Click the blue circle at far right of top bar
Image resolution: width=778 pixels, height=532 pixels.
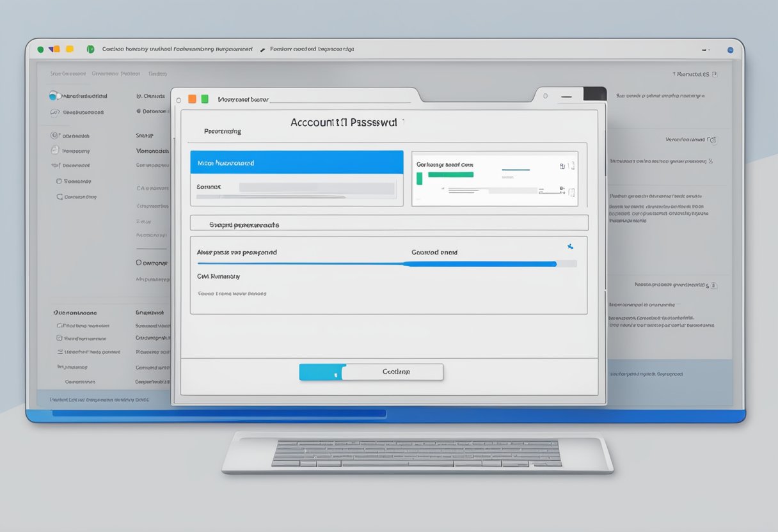(730, 49)
